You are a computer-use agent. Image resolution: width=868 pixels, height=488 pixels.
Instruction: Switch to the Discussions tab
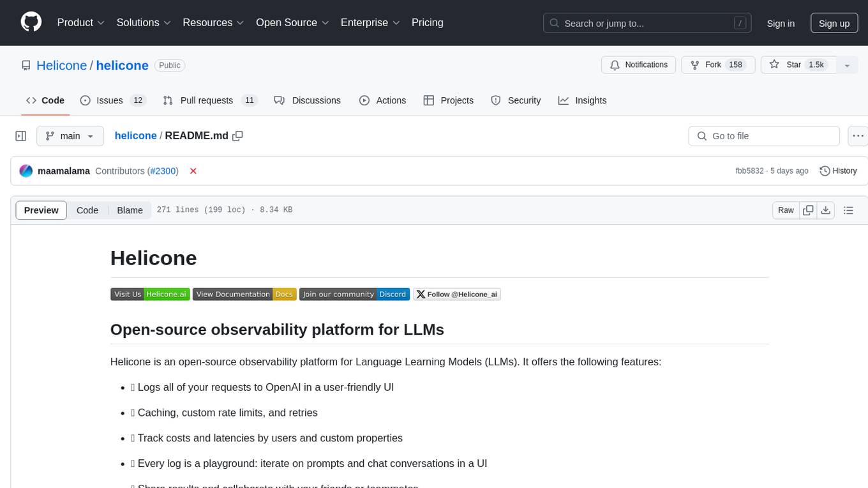click(x=307, y=100)
